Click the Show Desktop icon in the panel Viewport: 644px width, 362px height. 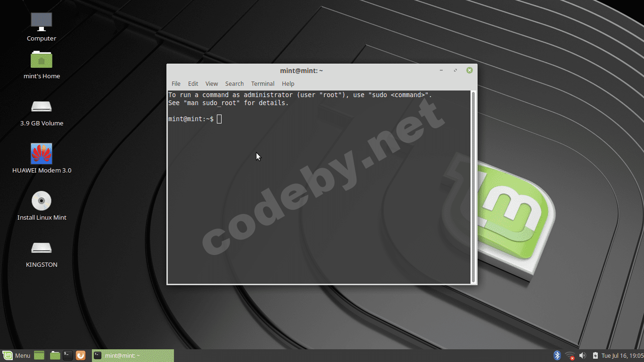[x=39, y=355]
